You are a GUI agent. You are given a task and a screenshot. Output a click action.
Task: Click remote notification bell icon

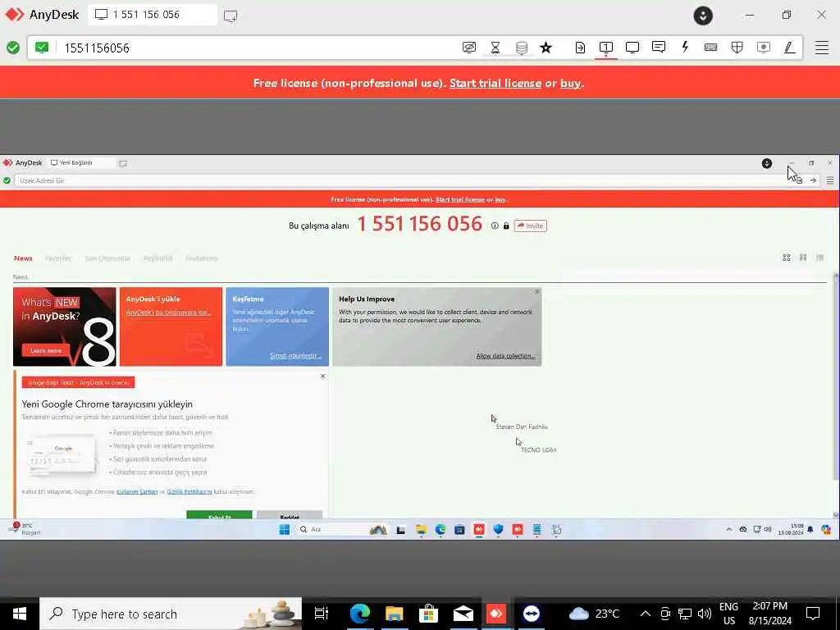[810, 529]
